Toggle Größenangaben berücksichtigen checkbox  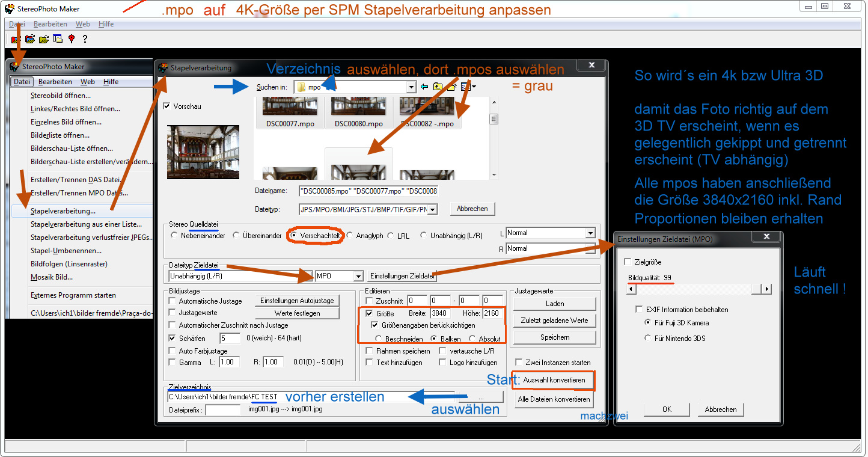(375, 325)
